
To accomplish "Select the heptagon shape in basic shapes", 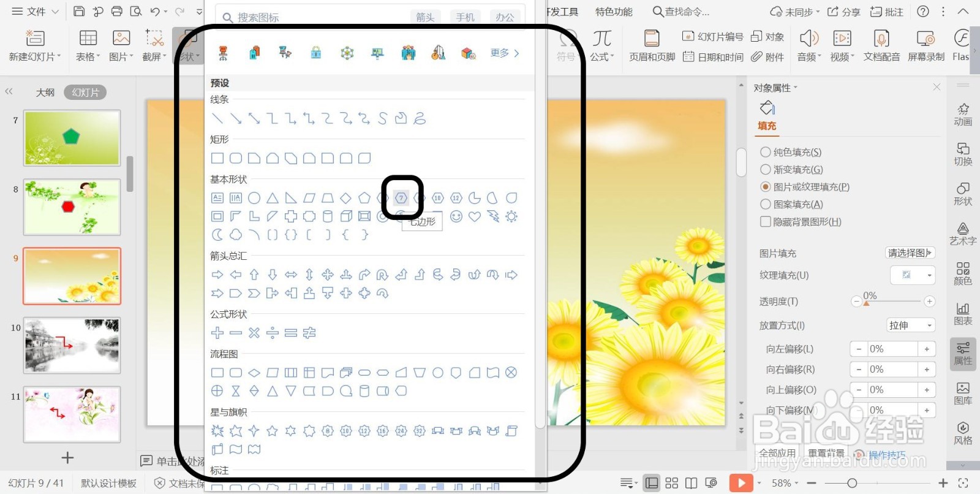I will 401,198.
